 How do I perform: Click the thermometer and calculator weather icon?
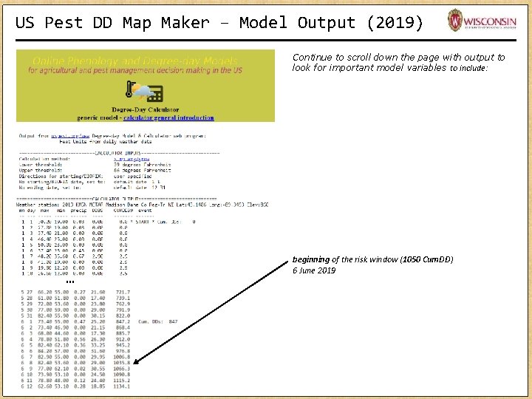tap(144, 92)
